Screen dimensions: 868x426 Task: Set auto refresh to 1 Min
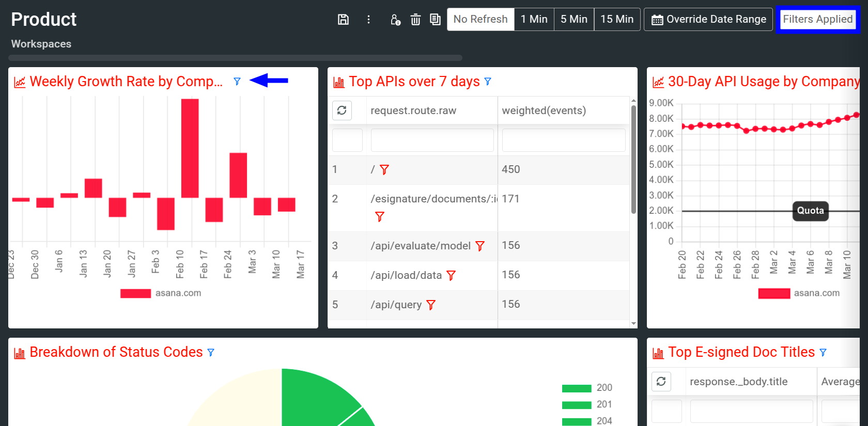pyautogui.click(x=534, y=19)
